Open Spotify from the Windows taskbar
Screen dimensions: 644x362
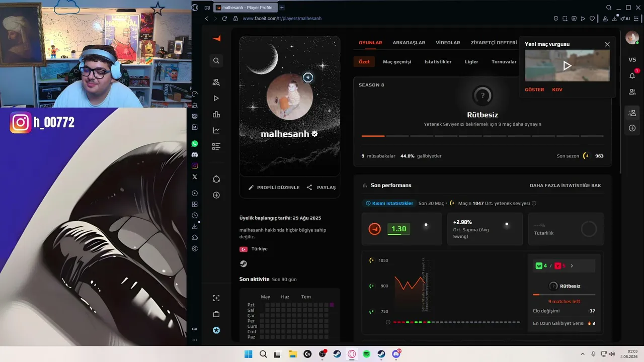[366, 354]
